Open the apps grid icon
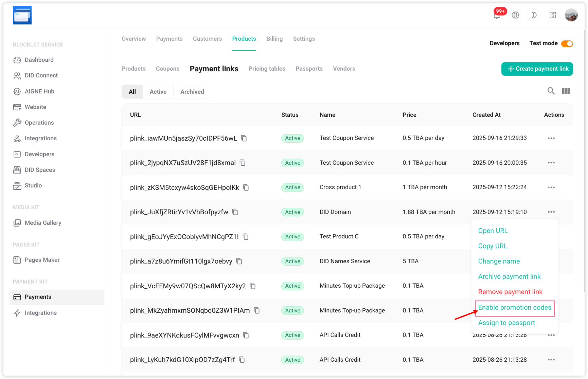Screen dimensions: 588x379 (x=553, y=15)
